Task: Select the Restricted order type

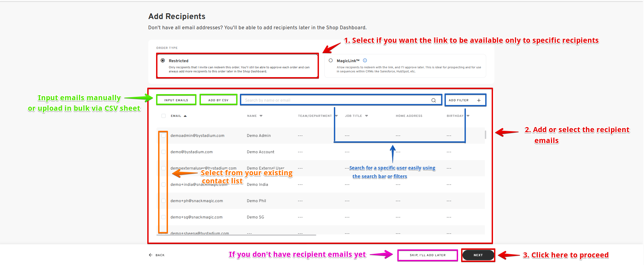Action: coord(163,60)
